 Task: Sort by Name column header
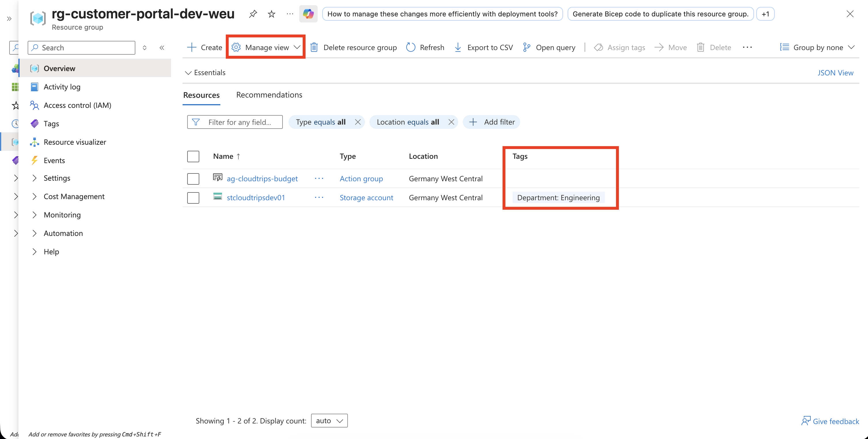[x=226, y=156]
